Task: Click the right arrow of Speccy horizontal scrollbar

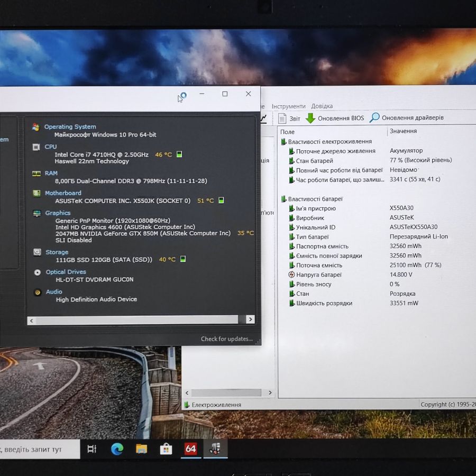Action: 250,319
